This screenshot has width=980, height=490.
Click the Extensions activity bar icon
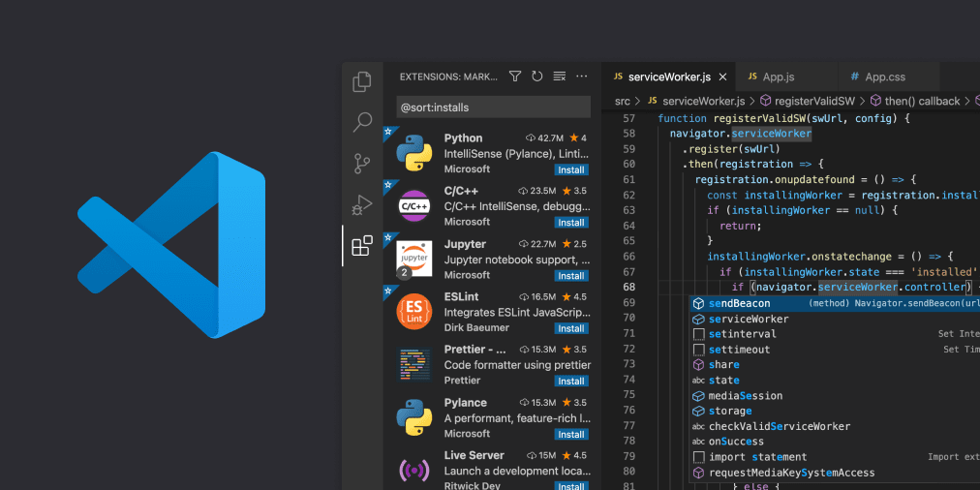[362, 246]
